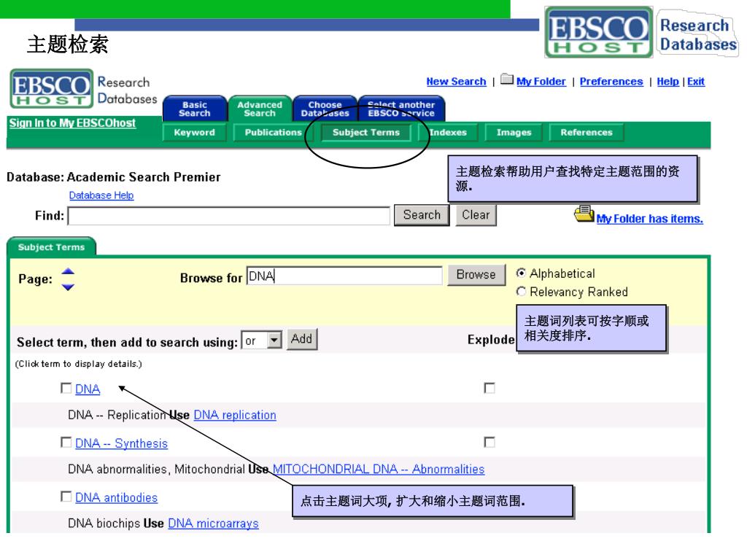Image resolution: width=747 pixels, height=560 pixels.
Task: Select the Relevancy Ranked radio option
Action: pyautogui.click(x=521, y=292)
